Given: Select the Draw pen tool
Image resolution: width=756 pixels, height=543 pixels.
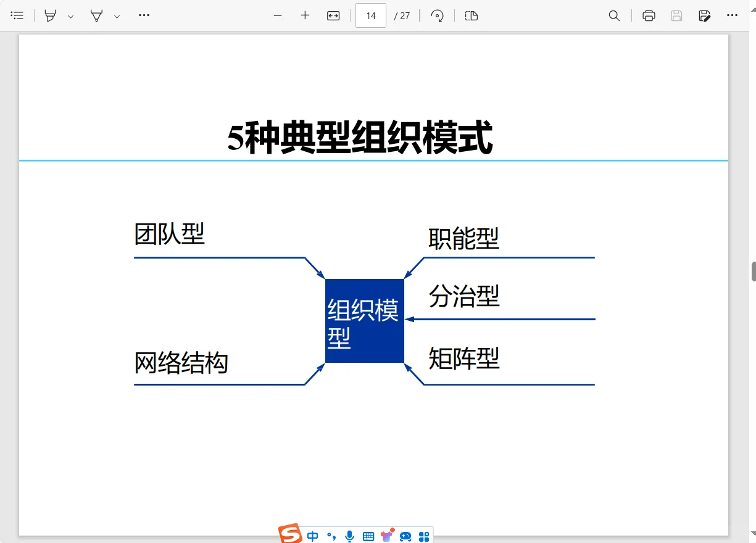Looking at the screenshot, I should coord(97,15).
